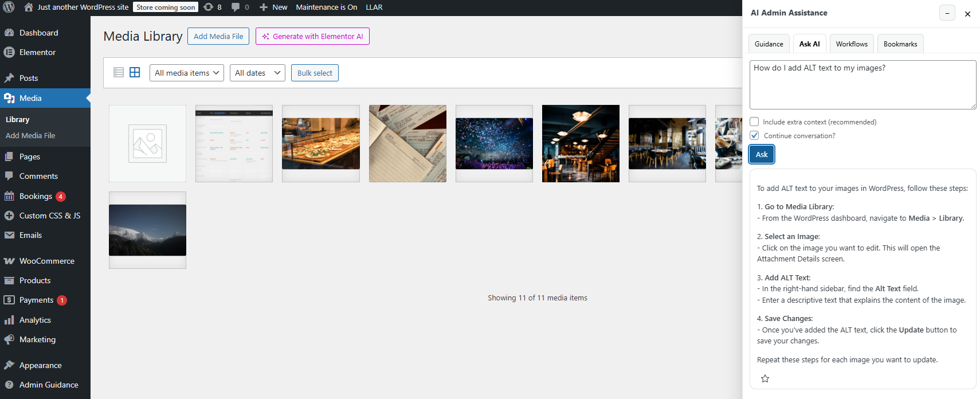Image resolution: width=980 pixels, height=399 pixels.
Task: Click the Add Media File button
Action: click(x=218, y=36)
